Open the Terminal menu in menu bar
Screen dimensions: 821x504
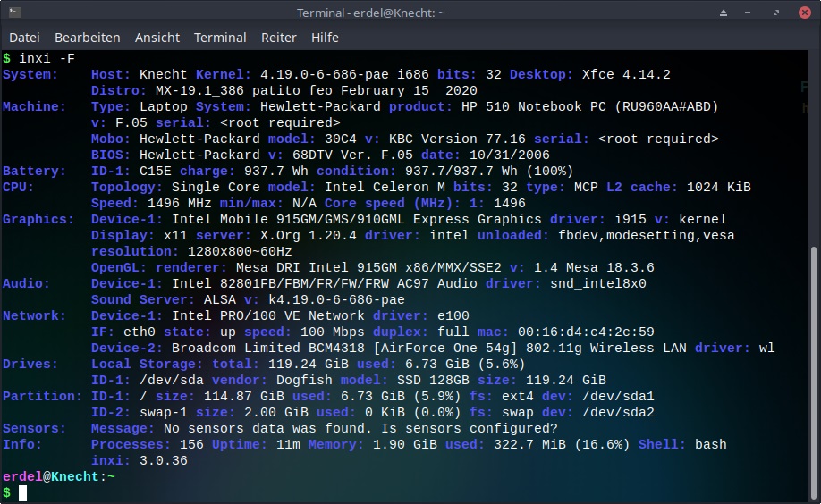[220, 38]
